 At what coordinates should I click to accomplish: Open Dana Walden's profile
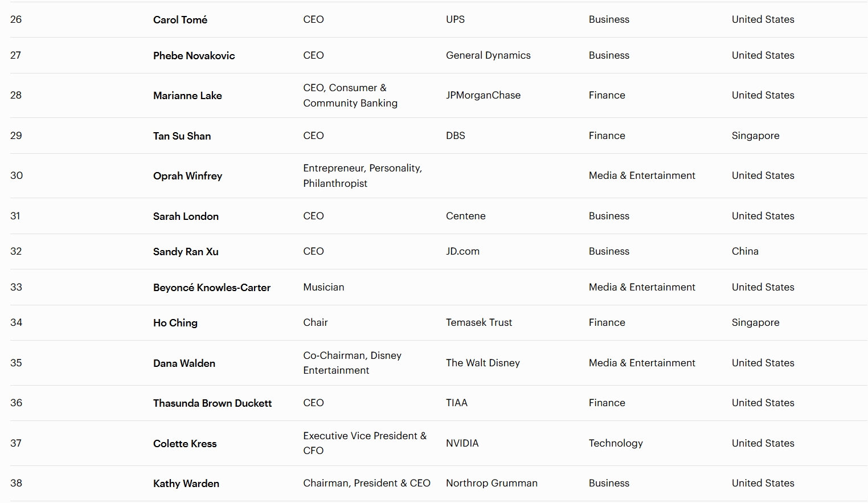click(x=184, y=363)
